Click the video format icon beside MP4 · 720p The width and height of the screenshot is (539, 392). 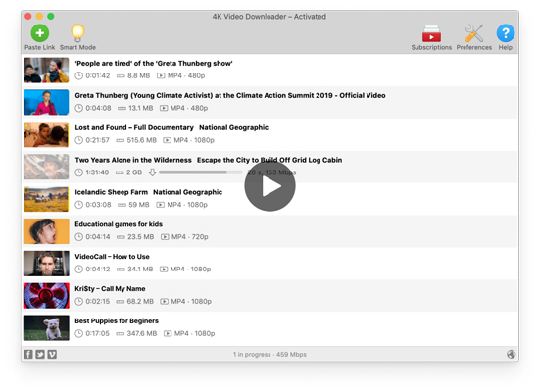[165, 237]
